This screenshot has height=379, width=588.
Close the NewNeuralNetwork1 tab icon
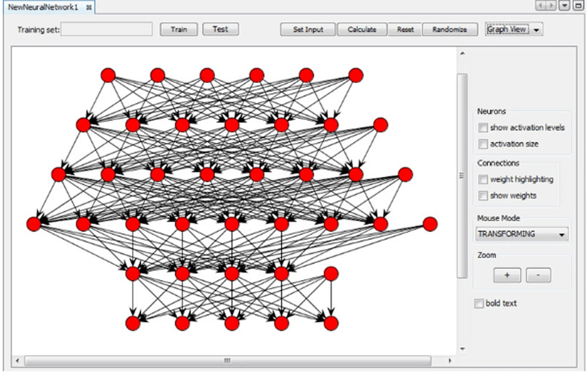pos(89,8)
